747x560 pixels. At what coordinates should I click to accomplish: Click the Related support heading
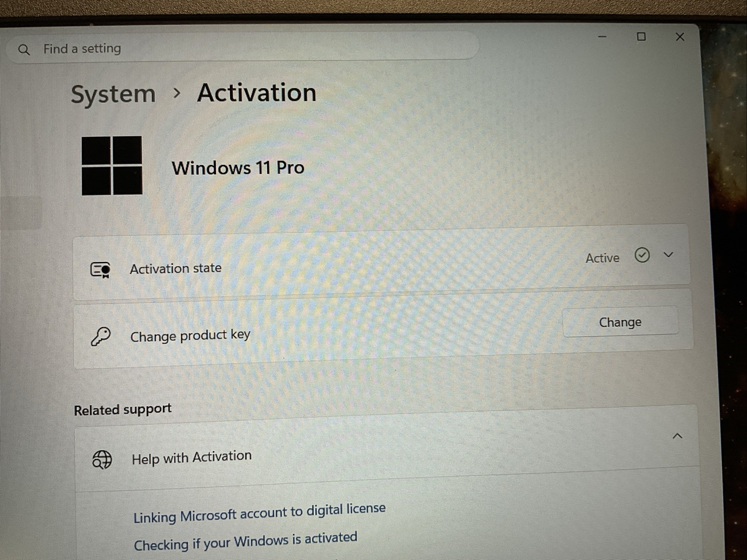click(122, 410)
